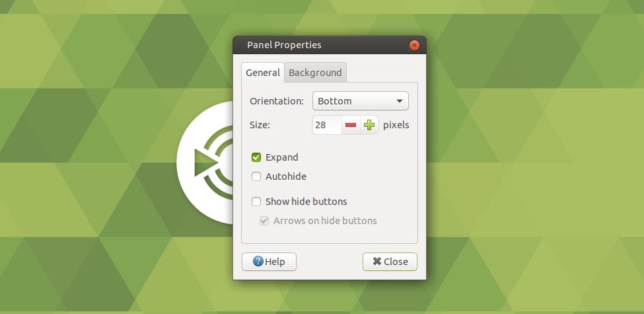The width and height of the screenshot is (644, 314).
Task: Close the dialog via red titlebar button
Action: [x=414, y=46]
